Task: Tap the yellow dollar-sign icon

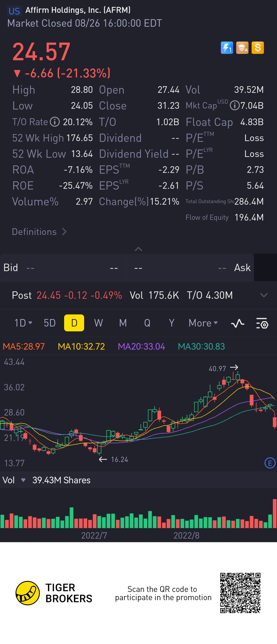Action: pyautogui.click(x=258, y=48)
